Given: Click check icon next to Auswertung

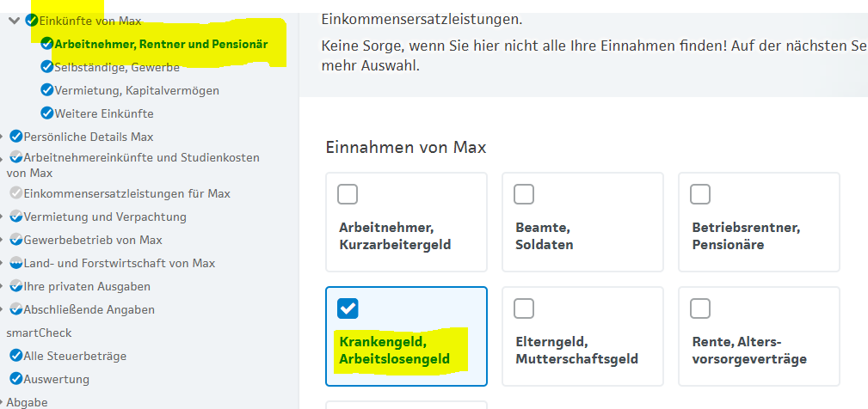Looking at the screenshot, I should click(15, 379).
